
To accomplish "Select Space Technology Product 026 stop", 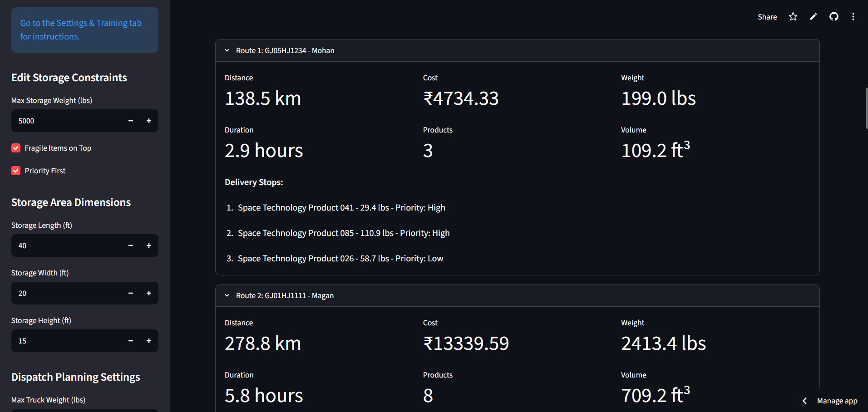I will point(340,258).
